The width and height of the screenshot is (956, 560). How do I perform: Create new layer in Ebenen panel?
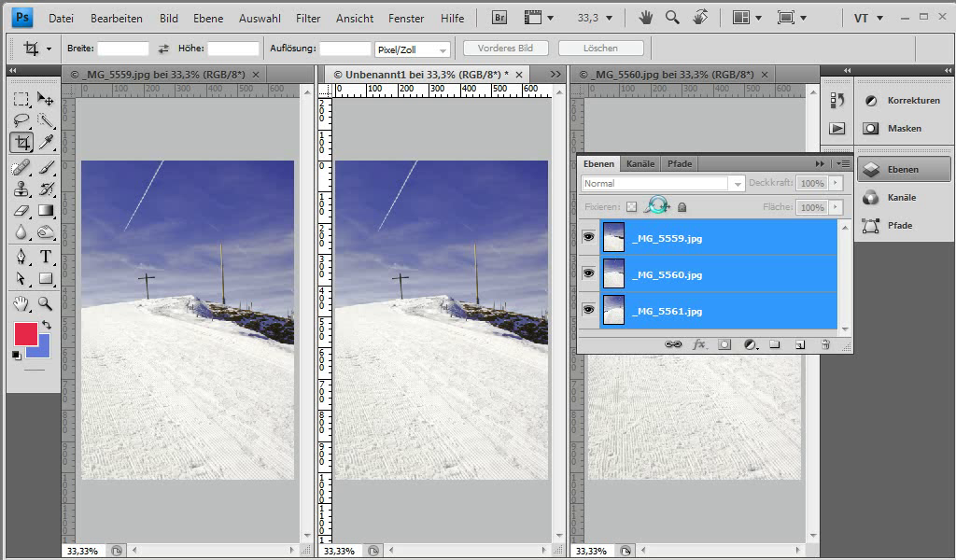click(800, 345)
